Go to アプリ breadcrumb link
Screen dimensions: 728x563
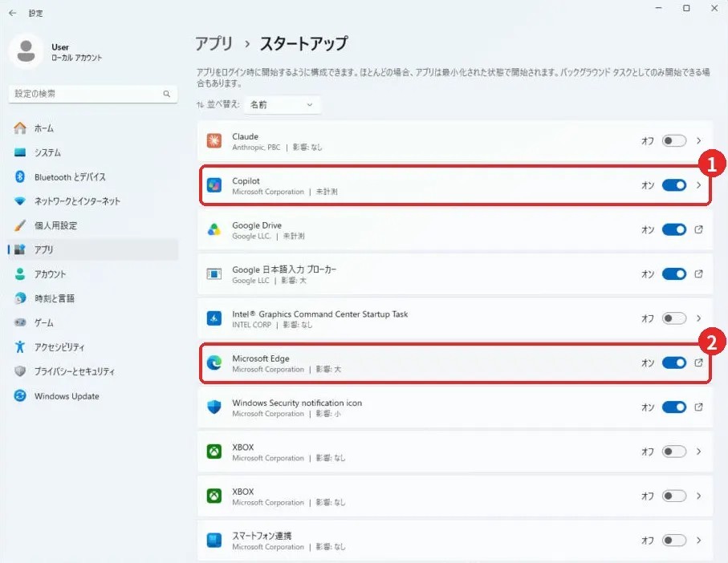point(214,43)
